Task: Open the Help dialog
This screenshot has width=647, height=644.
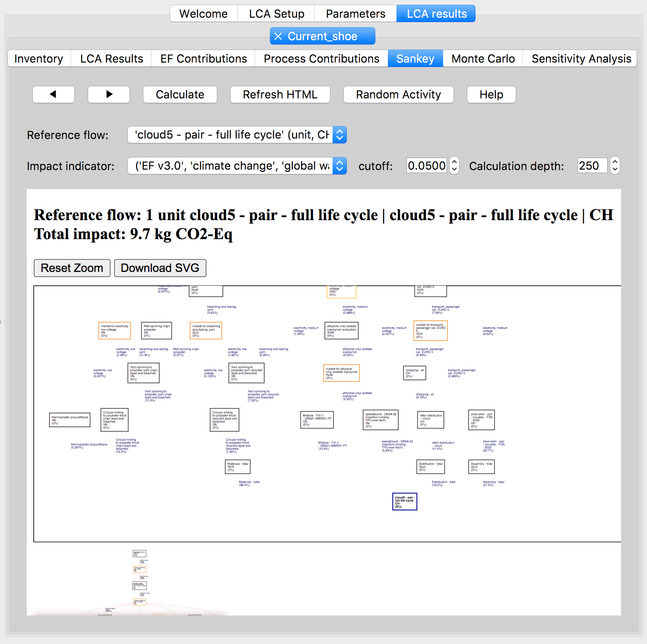Action: point(491,95)
